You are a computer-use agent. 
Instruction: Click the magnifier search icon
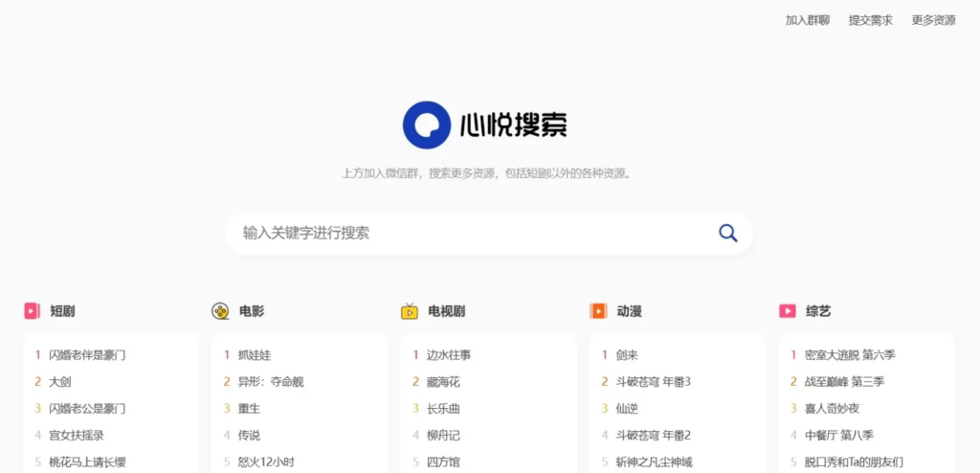click(727, 234)
